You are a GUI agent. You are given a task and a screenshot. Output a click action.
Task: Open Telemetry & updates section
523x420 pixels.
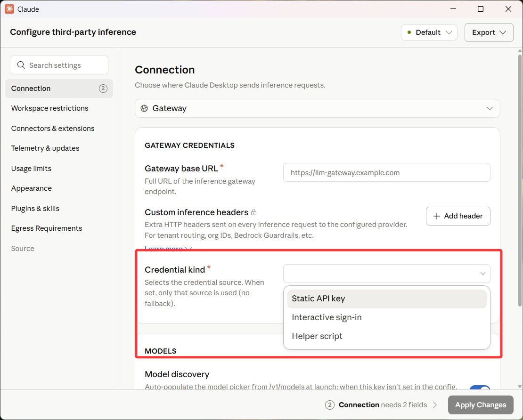59,148
